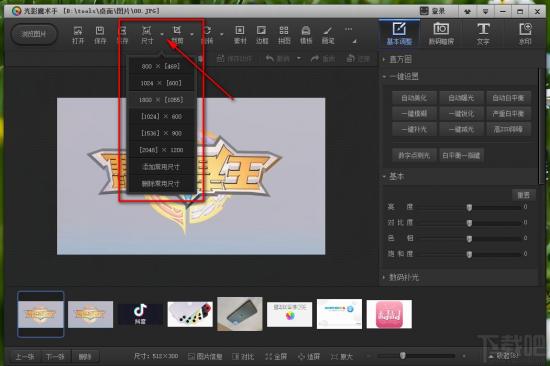Click the 下一张 next image button
The image size is (550, 366).
[x=55, y=357]
